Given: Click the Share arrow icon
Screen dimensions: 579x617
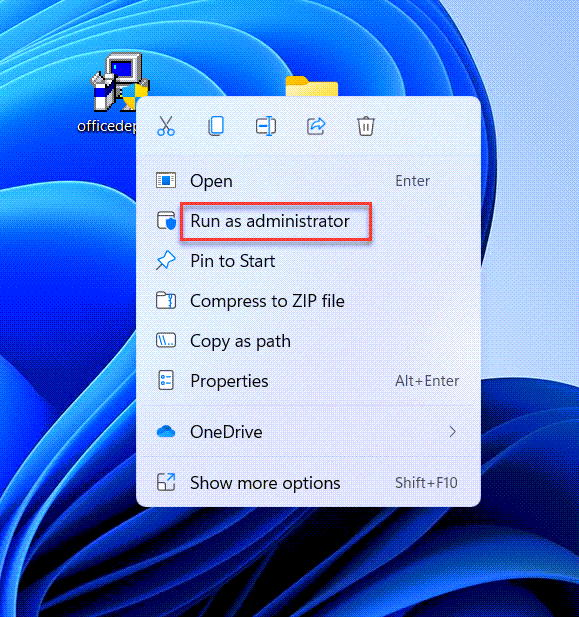Looking at the screenshot, I should tap(316, 126).
